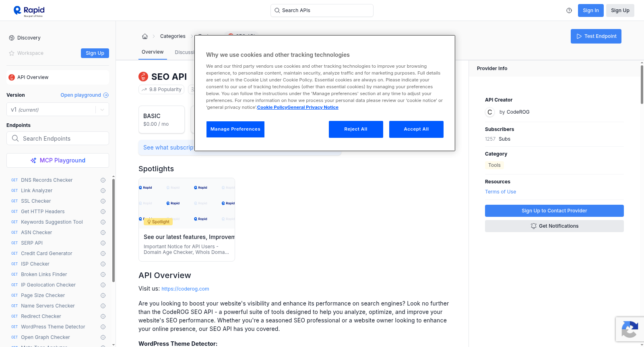Show info for SSL Checker endpoint
Image resolution: width=644 pixels, height=347 pixels.
pyautogui.click(x=103, y=201)
